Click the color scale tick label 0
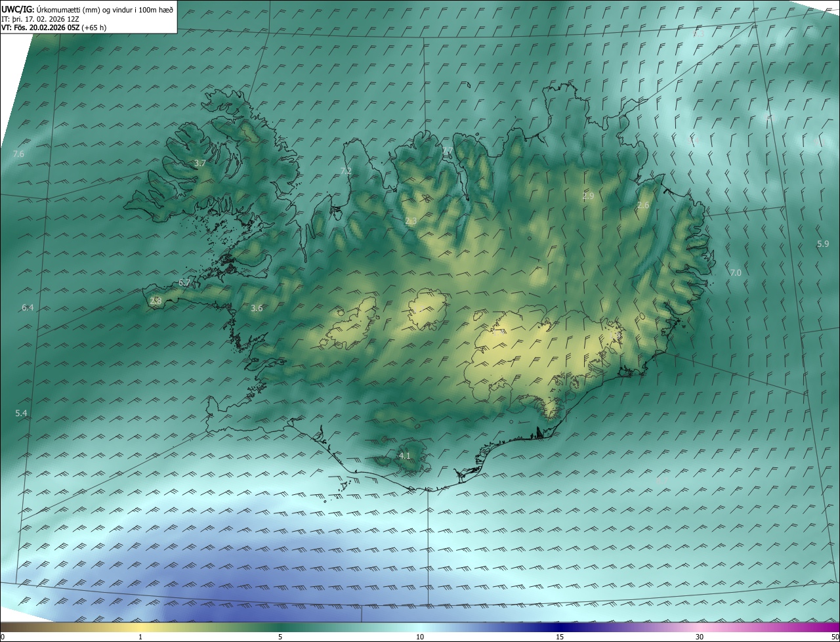Viewport: 840px width, 642px height. tap(3, 637)
